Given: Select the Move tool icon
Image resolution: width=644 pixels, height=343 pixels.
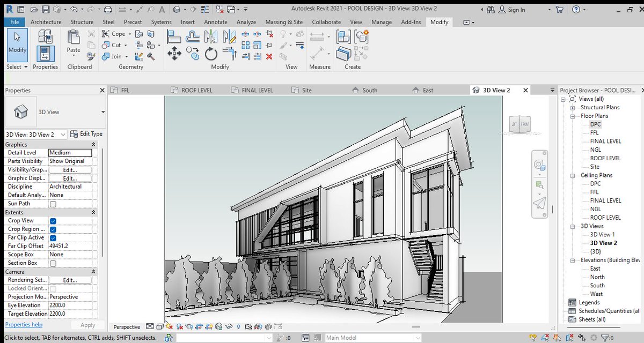Looking at the screenshot, I should (174, 54).
